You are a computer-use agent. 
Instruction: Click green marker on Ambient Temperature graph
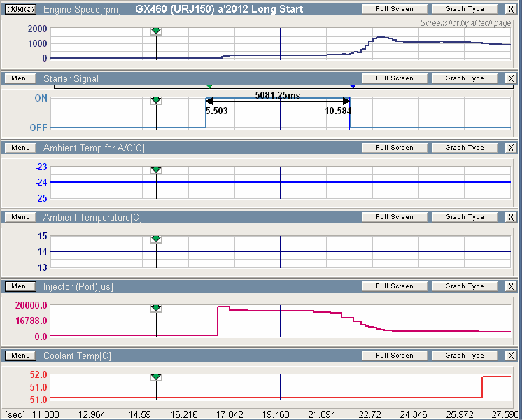156,239
